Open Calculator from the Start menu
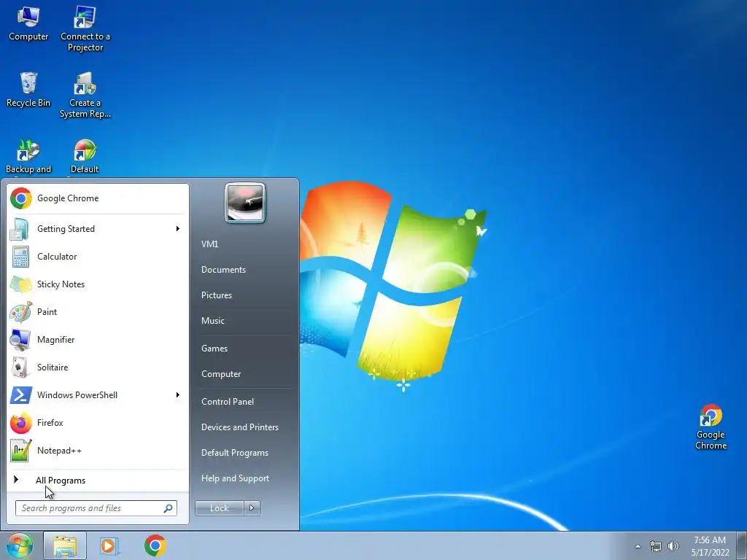747x560 pixels. coord(97,256)
